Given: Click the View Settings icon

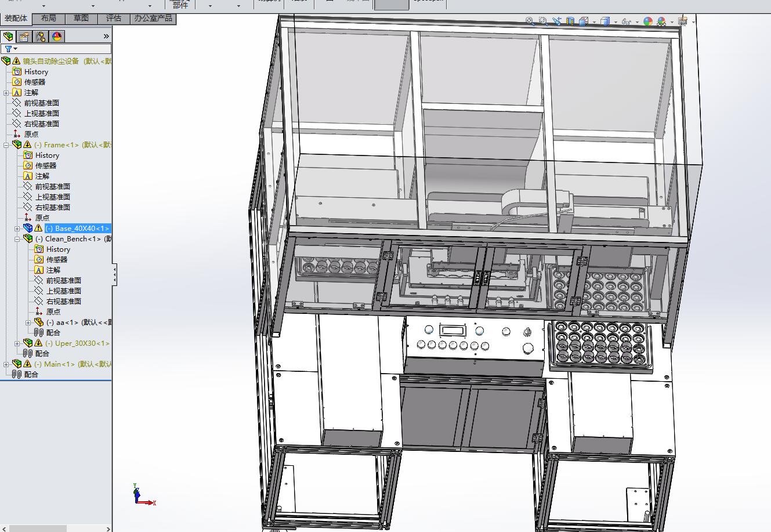Looking at the screenshot, I should coord(683,21).
